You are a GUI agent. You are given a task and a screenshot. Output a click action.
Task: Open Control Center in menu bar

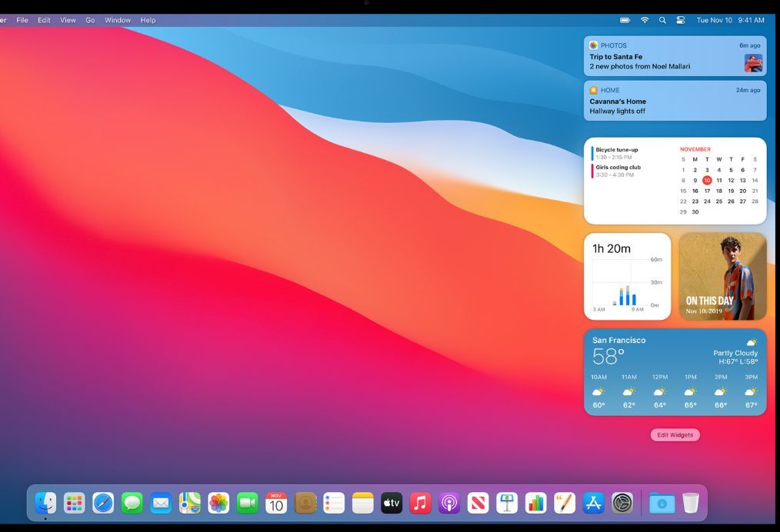680,20
